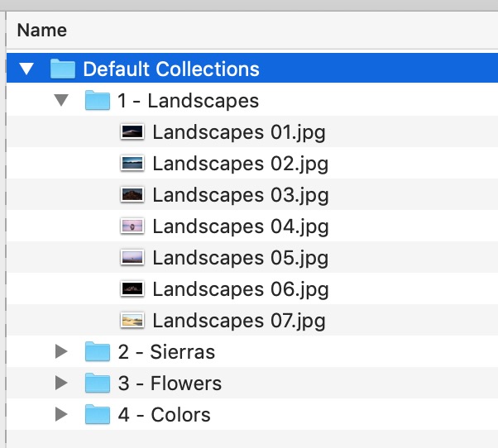Select the Landscapes 02.jpg file name

pyautogui.click(x=240, y=164)
